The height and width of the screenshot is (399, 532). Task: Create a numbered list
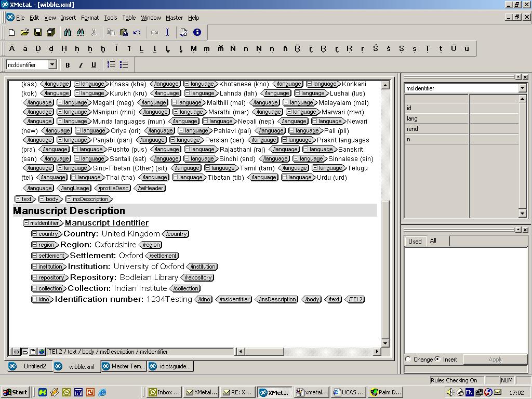point(111,64)
